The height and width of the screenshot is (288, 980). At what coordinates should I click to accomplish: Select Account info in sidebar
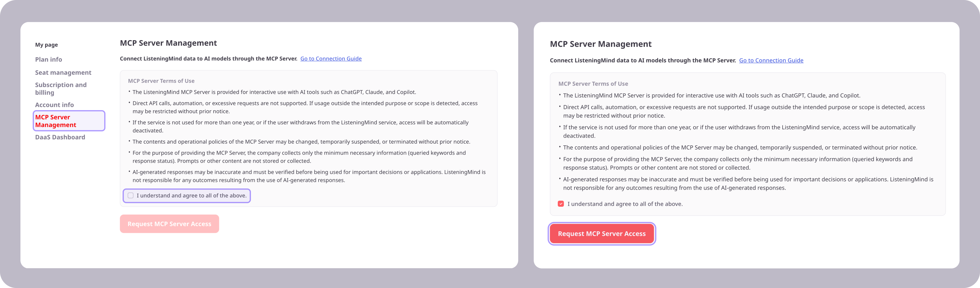(54, 105)
